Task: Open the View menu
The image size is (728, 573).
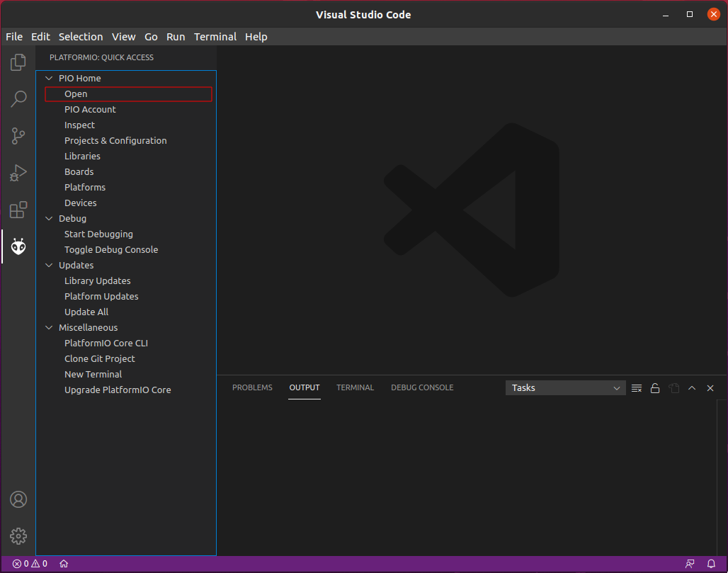Action: click(123, 37)
